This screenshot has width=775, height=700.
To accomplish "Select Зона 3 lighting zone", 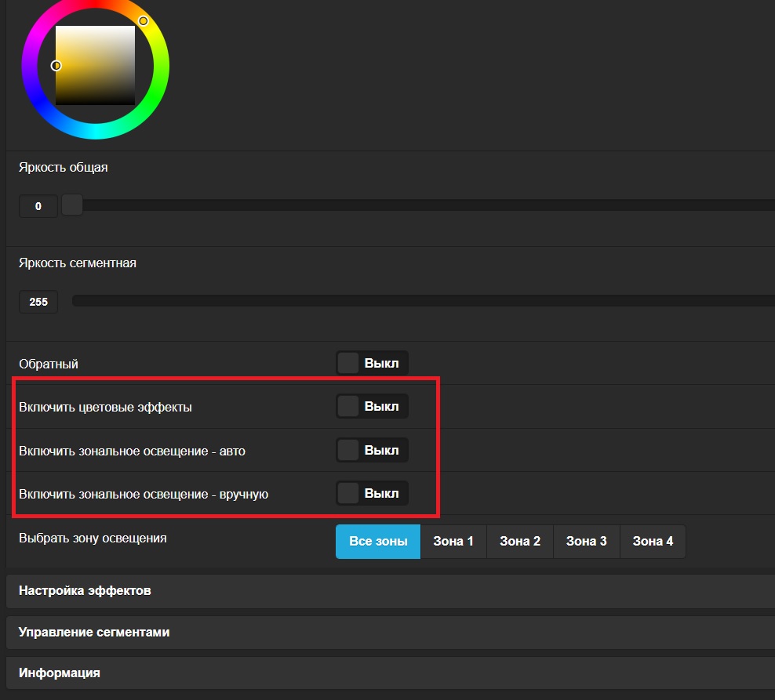I will tap(587, 542).
